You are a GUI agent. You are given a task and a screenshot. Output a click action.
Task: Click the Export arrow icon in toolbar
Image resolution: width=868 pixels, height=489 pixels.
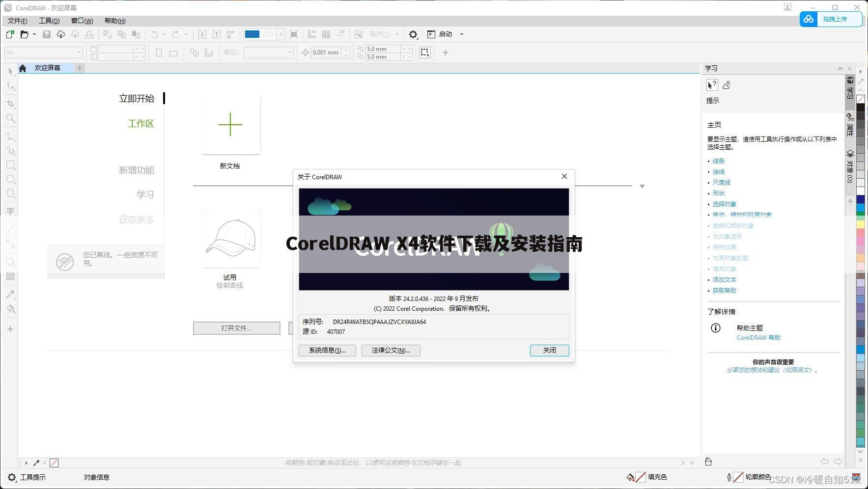point(216,34)
